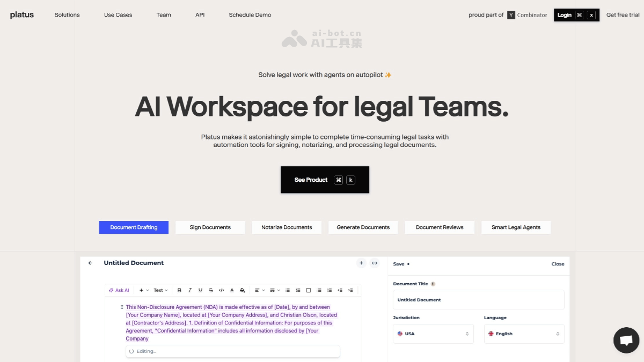The width and height of the screenshot is (644, 362).
Task: Click the Bold formatting icon
Action: 179,290
